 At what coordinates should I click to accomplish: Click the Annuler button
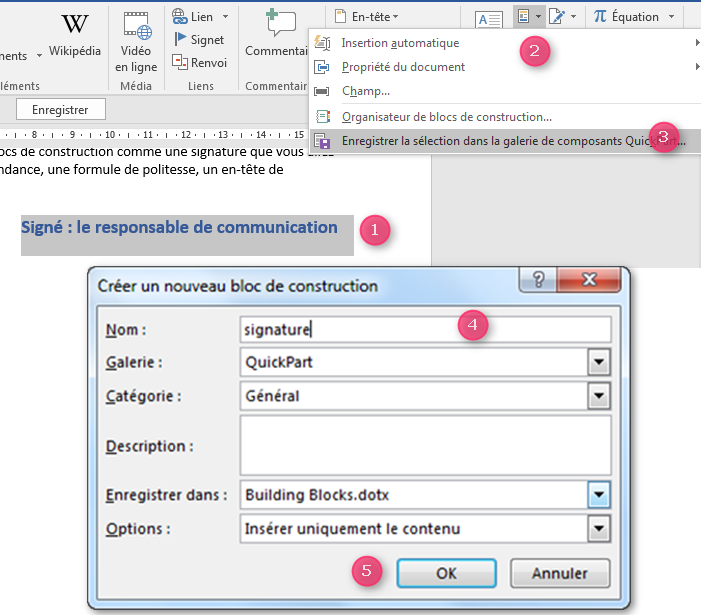click(x=560, y=573)
